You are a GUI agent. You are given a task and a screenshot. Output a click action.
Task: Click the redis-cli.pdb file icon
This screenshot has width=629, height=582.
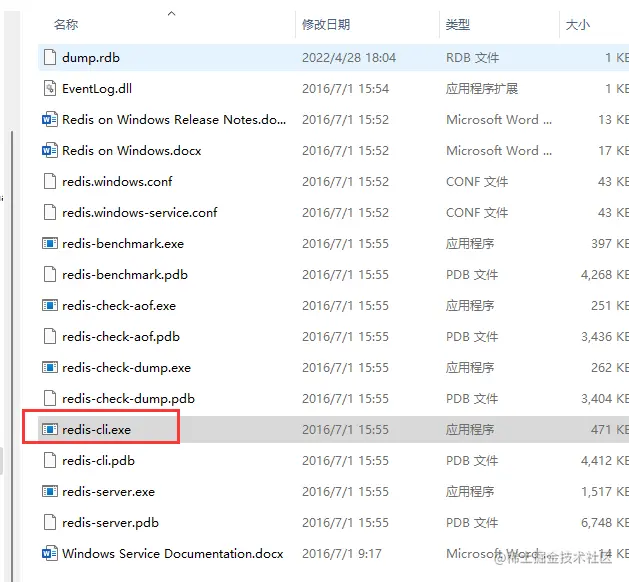pos(50,460)
